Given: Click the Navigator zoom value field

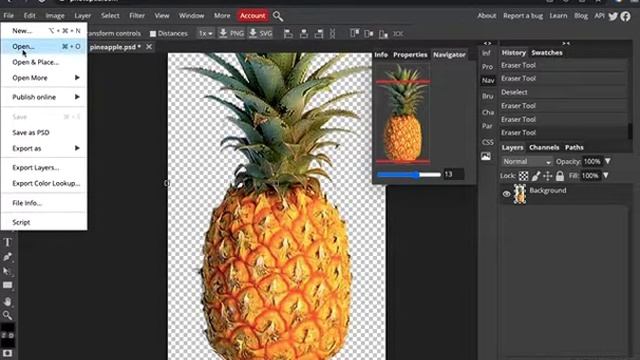Looking at the screenshot, I should click(453, 174).
